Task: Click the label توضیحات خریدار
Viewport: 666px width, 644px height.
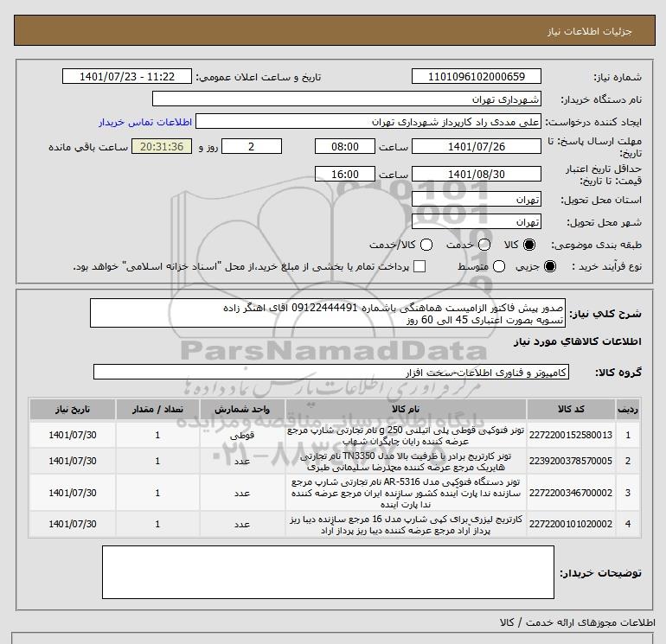Action: 600,573
